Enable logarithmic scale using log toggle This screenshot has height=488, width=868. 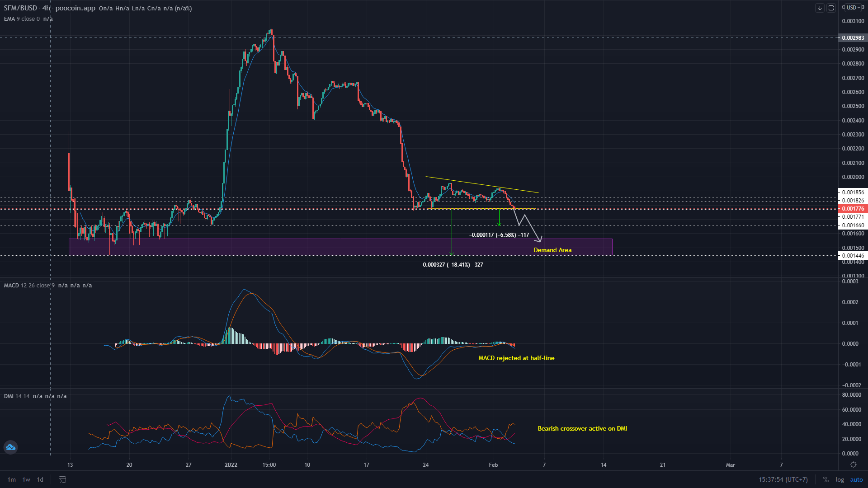coord(840,479)
